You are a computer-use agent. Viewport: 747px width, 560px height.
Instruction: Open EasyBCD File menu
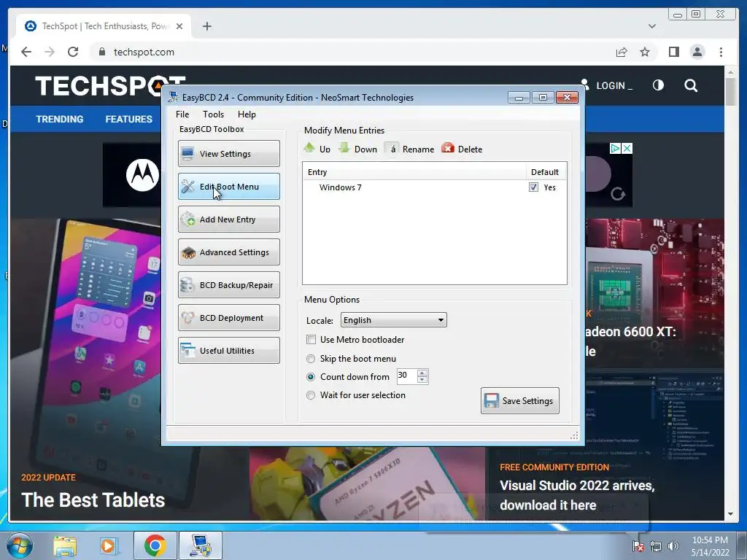click(182, 114)
